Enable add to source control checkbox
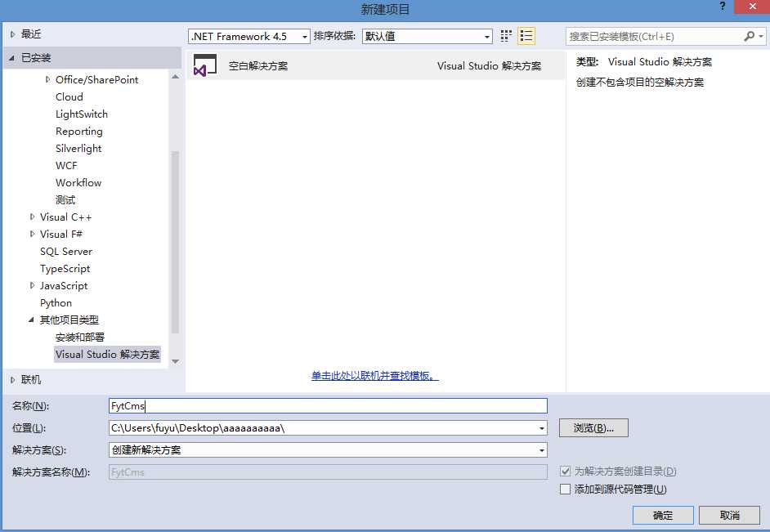Image resolution: width=770 pixels, height=532 pixels. pyautogui.click(x=565, y=489)
